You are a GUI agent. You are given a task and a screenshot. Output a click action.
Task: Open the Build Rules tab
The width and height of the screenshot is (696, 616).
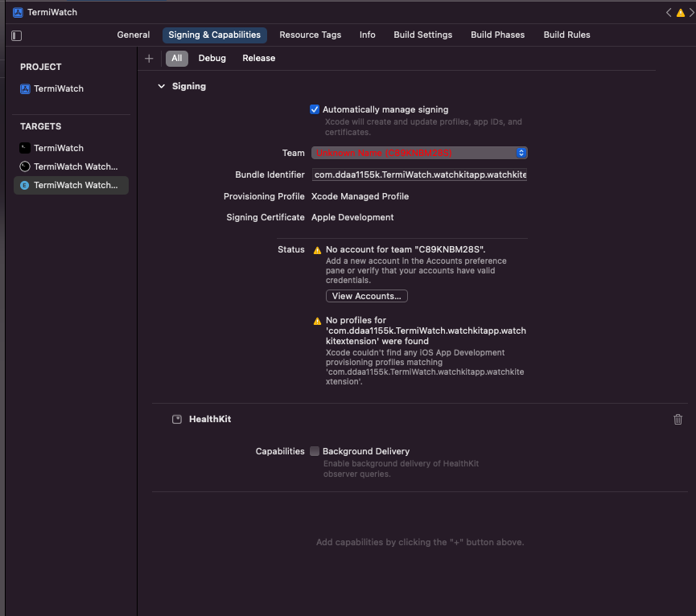point(566,35)
